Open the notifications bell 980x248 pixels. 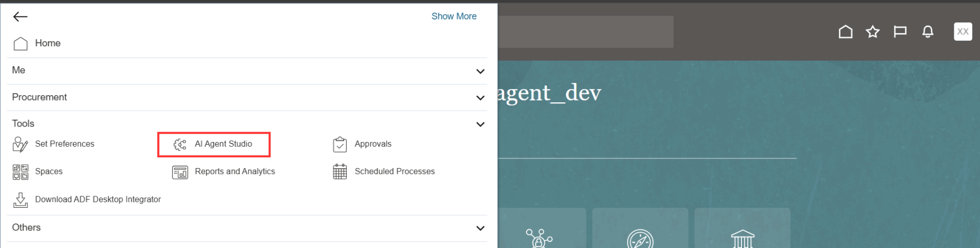point(928,32)
